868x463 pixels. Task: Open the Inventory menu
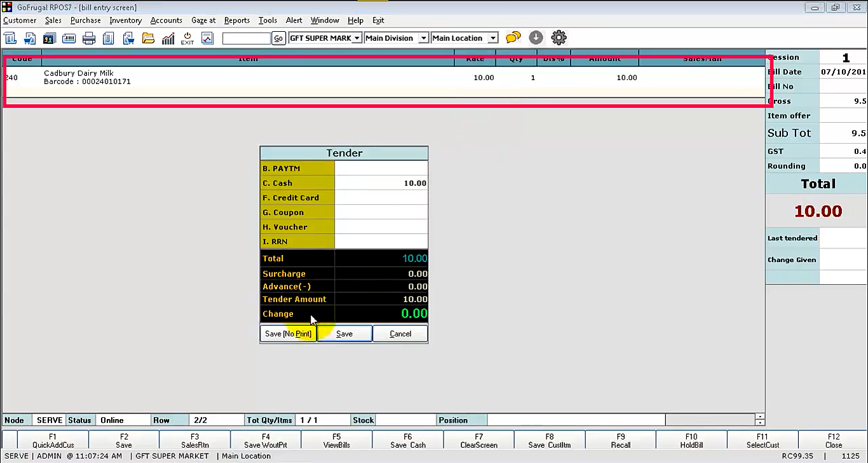pos(125,20)
